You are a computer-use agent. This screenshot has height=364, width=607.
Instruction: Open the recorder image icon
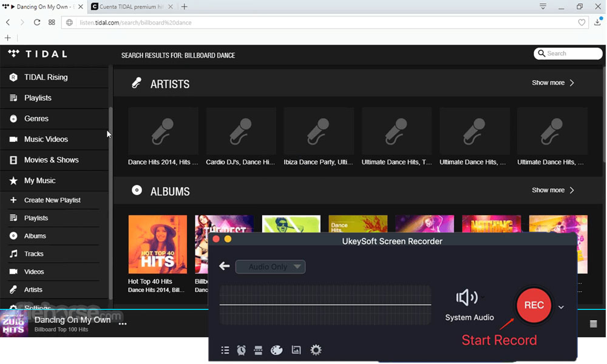[296, 351]
